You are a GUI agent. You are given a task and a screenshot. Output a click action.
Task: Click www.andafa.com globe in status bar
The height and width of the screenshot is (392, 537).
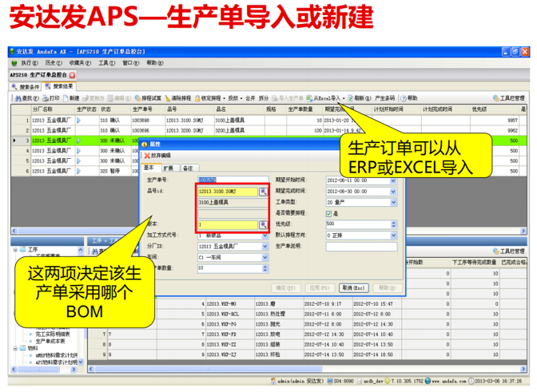pos(428,381)
